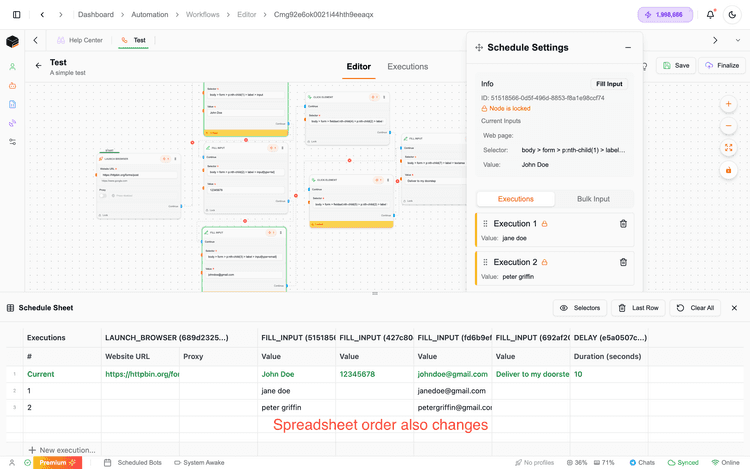Toggle the canvas lock button
Image resolution: width=750 pixels, height=469 pixels.
click(x=728, y=170)
